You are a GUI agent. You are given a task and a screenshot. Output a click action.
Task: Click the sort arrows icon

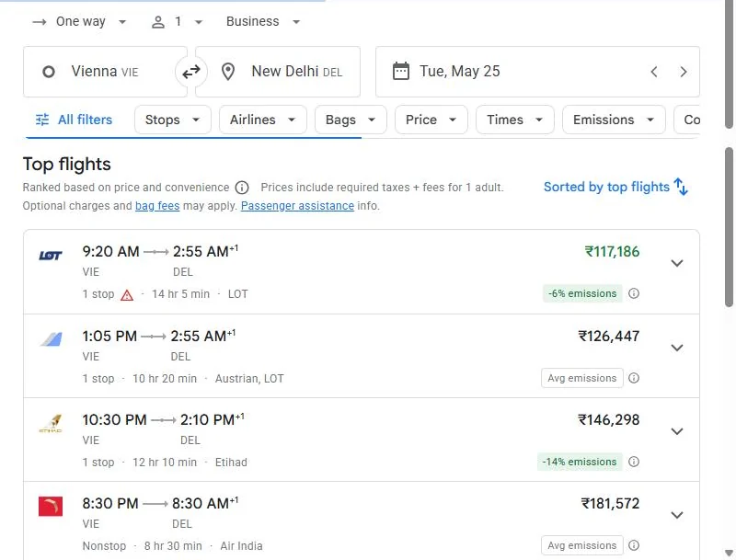pos(681,187)
